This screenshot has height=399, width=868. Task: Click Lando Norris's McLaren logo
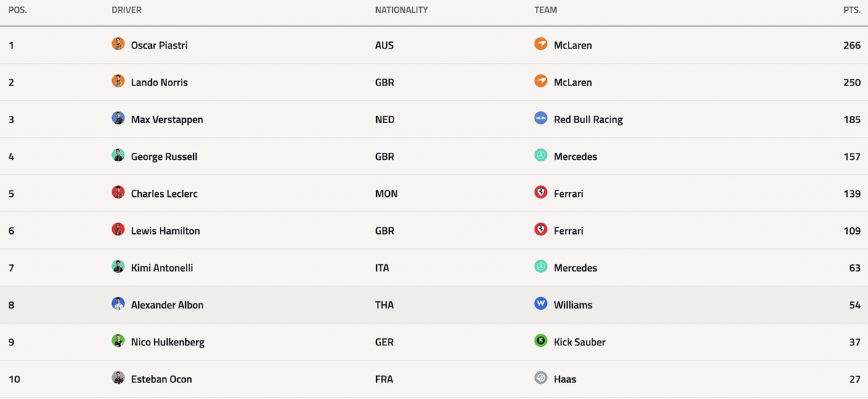[x=540, y=81]
